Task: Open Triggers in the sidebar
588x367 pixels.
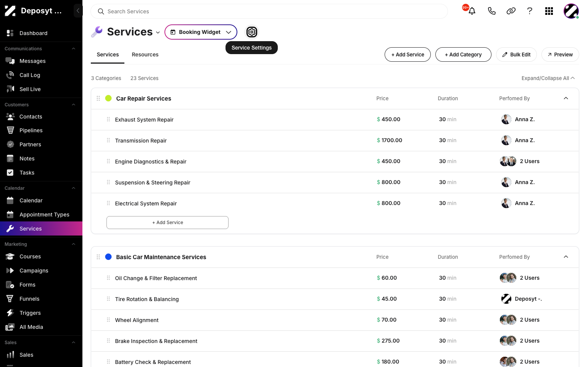Action: pyautogui.click(x=41, y=313)
